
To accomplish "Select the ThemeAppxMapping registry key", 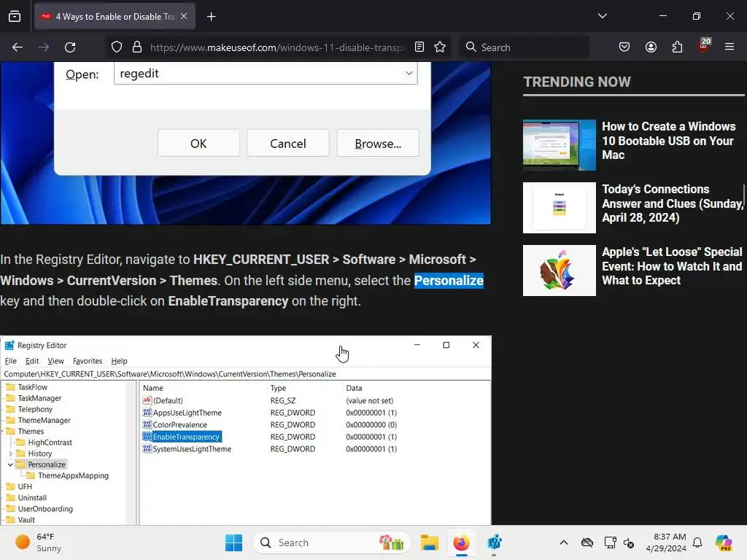I will coord(74,475).
